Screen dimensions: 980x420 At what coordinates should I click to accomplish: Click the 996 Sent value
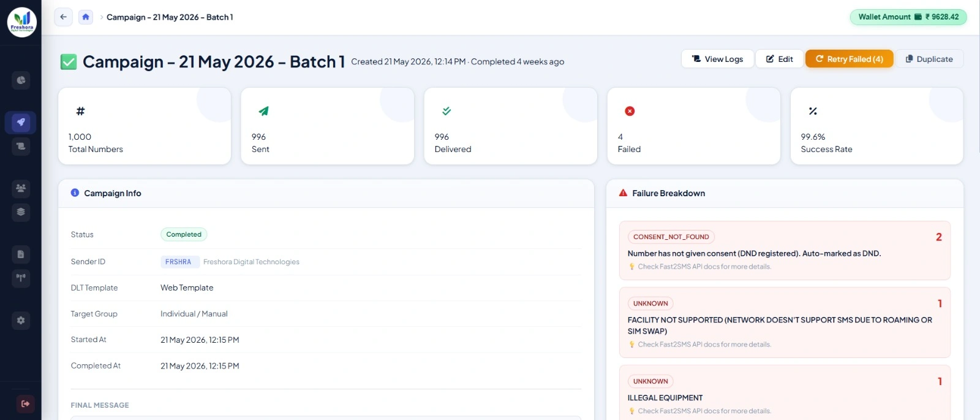click(x=258, y=137)
